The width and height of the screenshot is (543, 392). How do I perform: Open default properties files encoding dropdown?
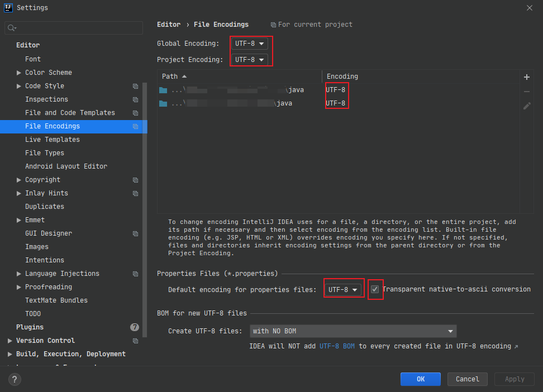point(343,289)
